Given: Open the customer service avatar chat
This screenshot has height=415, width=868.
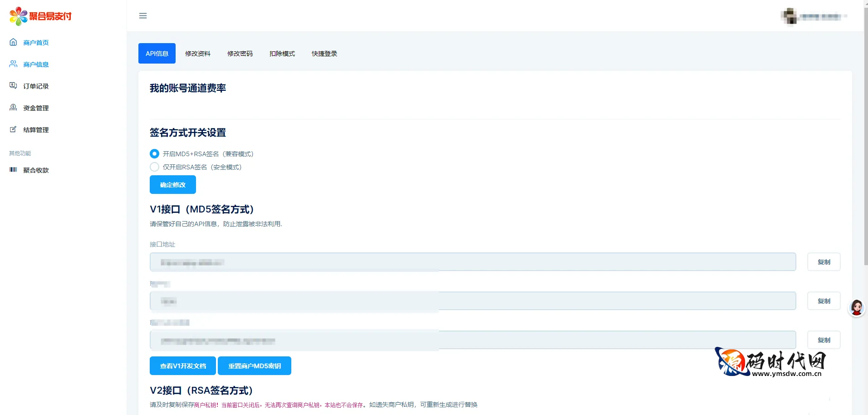Looking at the screenshot, I should click(x=856, y=308).
